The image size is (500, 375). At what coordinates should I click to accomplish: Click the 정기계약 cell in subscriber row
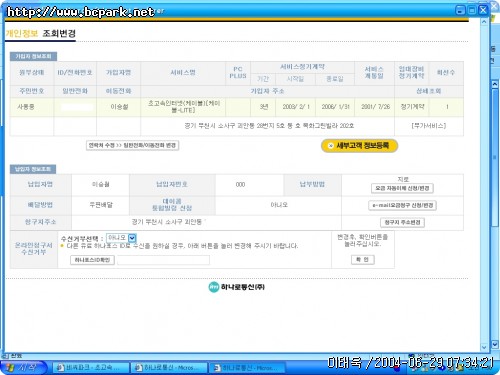coord(412,107)
